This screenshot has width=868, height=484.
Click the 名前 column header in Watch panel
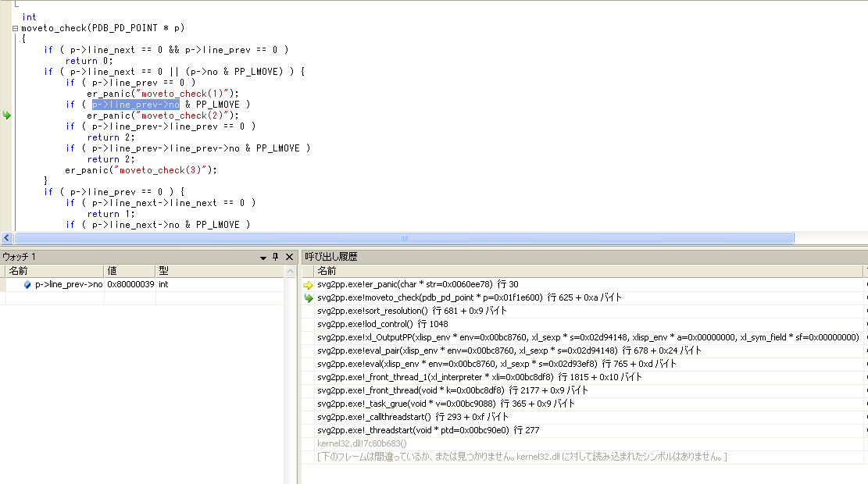[x=54, y=270]
